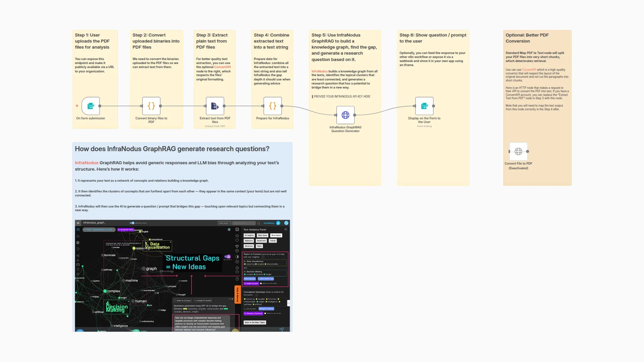Switch to the Main Ideas tab
Image resolution: width=644 pixels, height=362 pixels.
[262, 235]
